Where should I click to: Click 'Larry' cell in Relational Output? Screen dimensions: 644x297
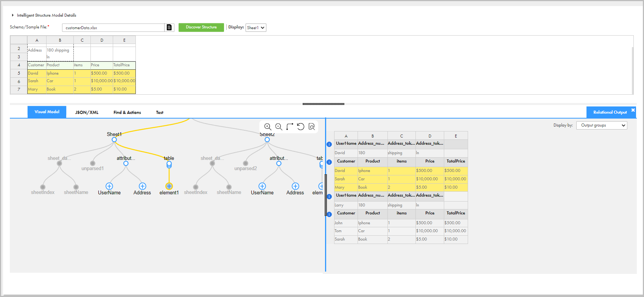tap(346, 205)
